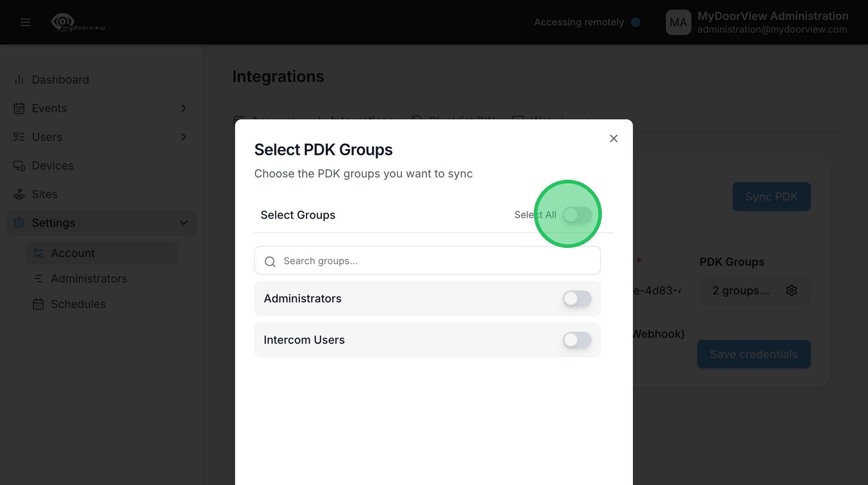Expand the Users submenu chevron
This screenshot has height=485, width=868.
point(183,137)
